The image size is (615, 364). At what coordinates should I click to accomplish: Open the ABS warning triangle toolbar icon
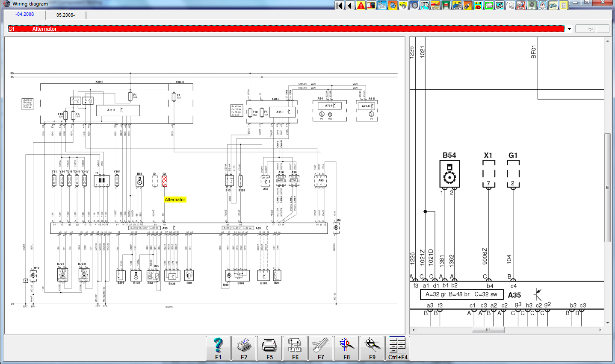click(542, 6)
